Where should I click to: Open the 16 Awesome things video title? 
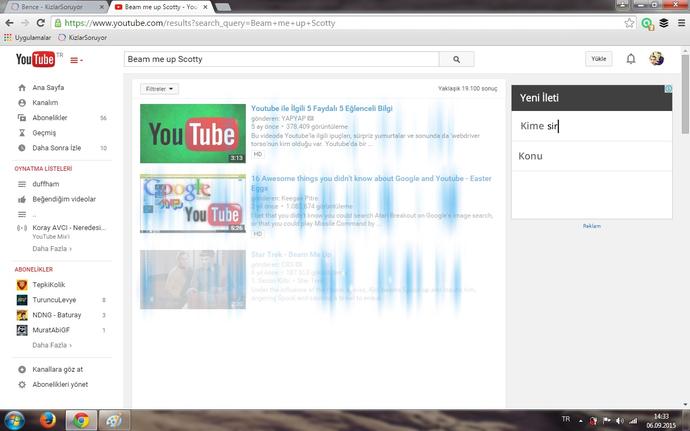pos(371,183)
